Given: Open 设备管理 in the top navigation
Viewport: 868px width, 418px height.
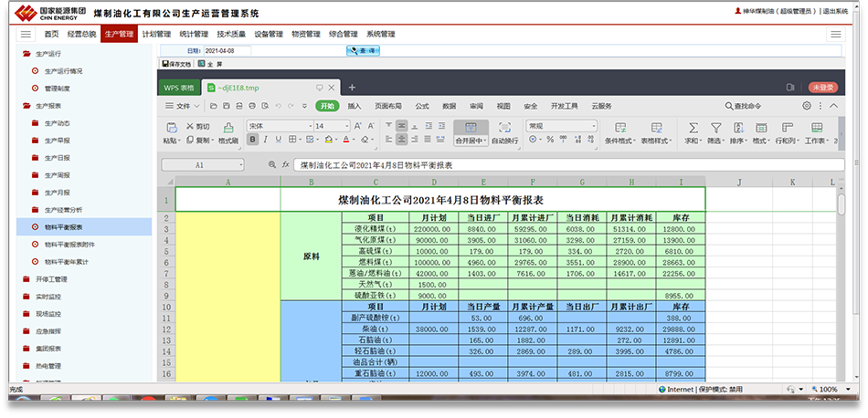Looking at the screenshot, I should [x=269, y=34].
